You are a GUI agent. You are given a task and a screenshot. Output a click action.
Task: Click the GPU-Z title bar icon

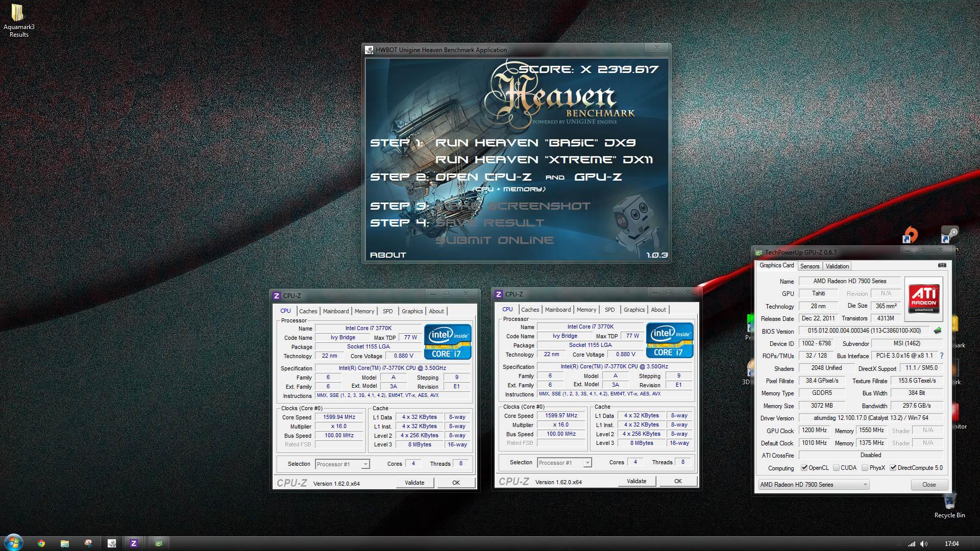point(759,252)
